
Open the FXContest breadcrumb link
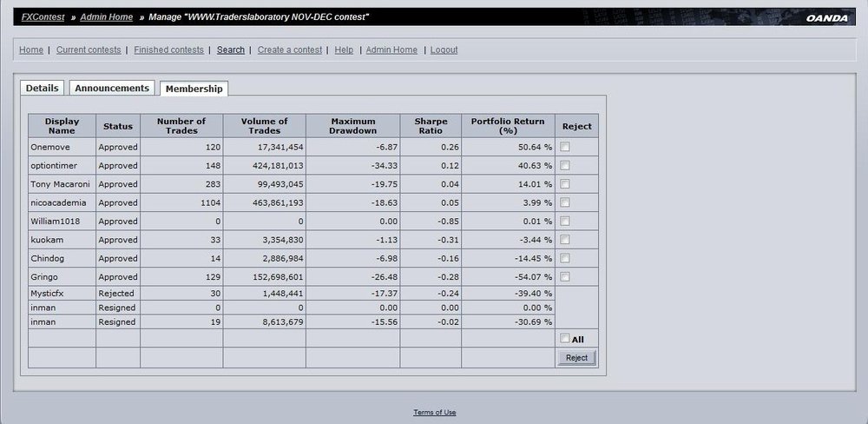(x=43, y=17)
